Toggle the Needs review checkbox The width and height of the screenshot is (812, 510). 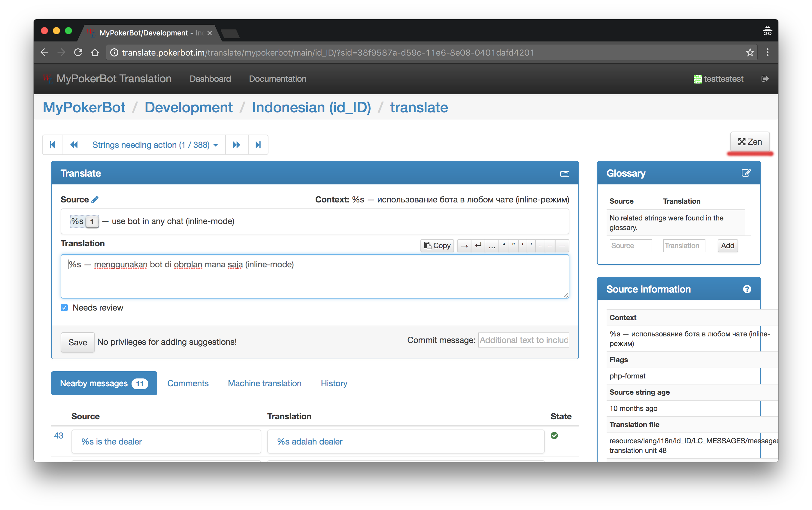[x=64, y=308]
